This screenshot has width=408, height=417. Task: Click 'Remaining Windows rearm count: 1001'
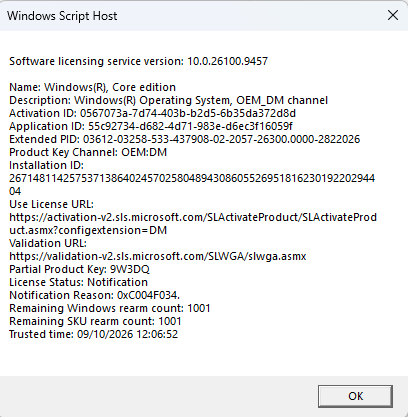click(110, 308)
